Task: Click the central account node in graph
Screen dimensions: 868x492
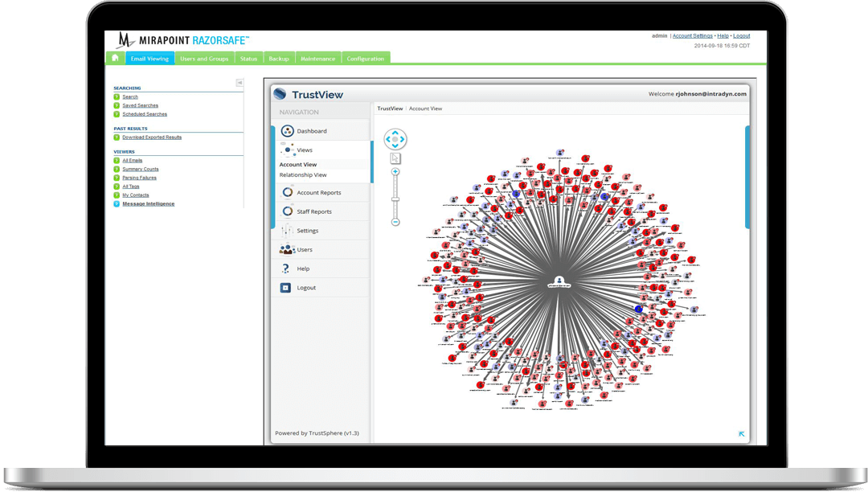Action: click(x=559, y=281)
